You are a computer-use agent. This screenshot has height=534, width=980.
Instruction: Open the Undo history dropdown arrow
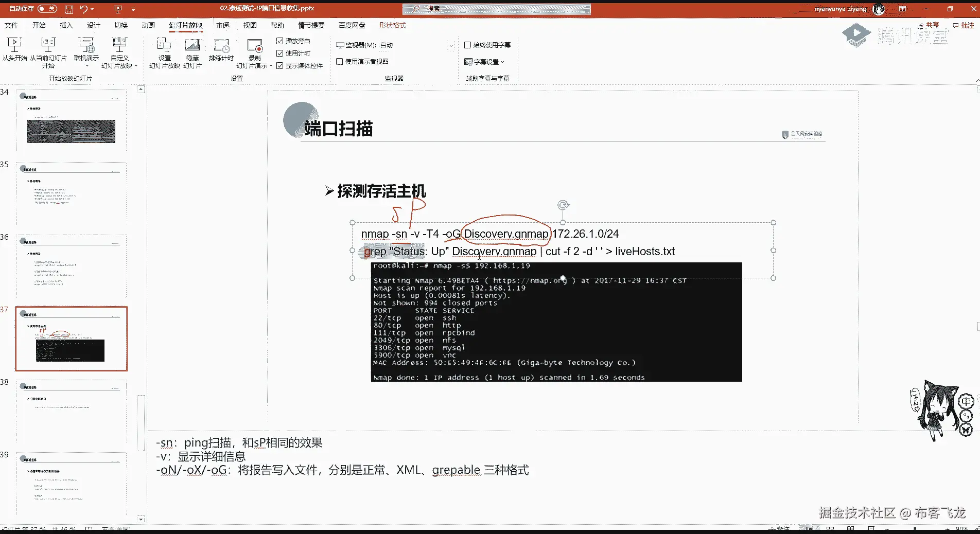[x=93, y=9]
